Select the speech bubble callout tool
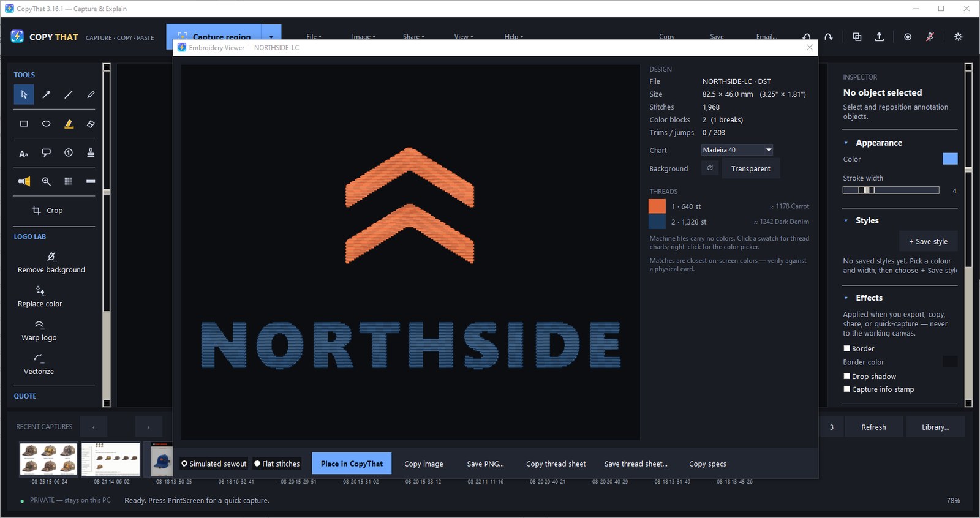Image resolution: width=980 pixels, height=518 pixels. [46, 153]
